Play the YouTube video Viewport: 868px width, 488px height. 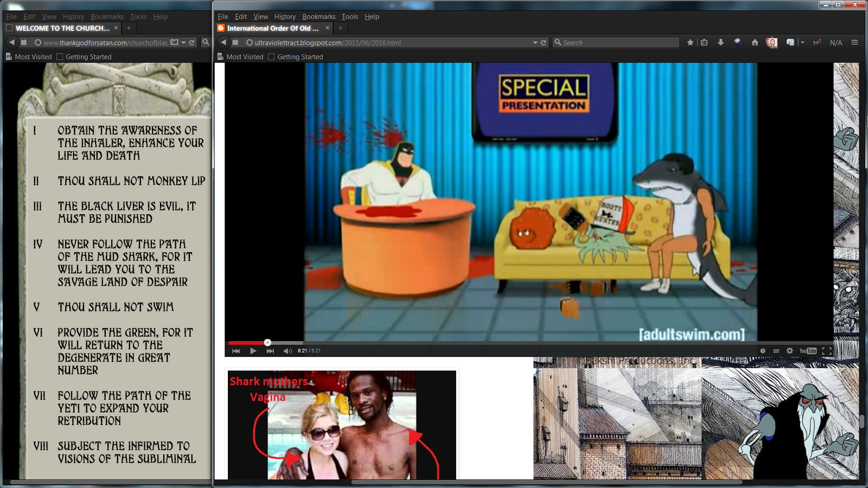click(253, 351)
